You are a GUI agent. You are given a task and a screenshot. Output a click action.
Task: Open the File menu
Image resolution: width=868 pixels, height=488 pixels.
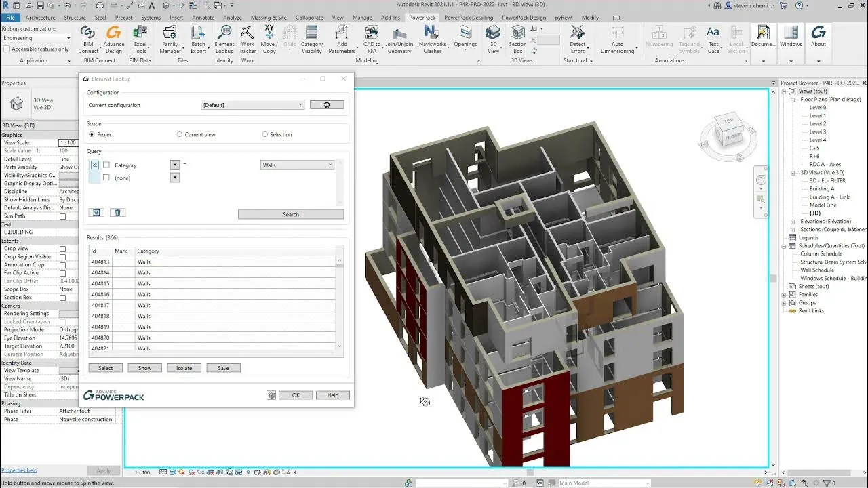(x=10, y=18)
